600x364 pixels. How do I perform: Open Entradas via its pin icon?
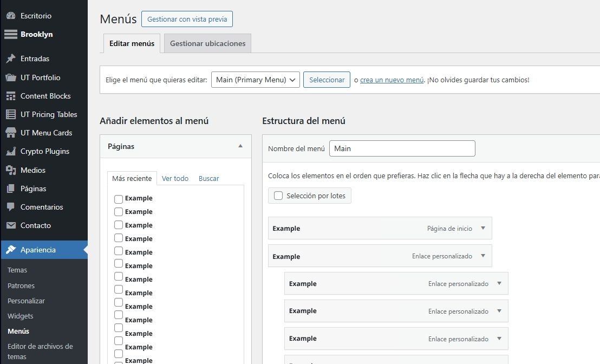(11, 58)
